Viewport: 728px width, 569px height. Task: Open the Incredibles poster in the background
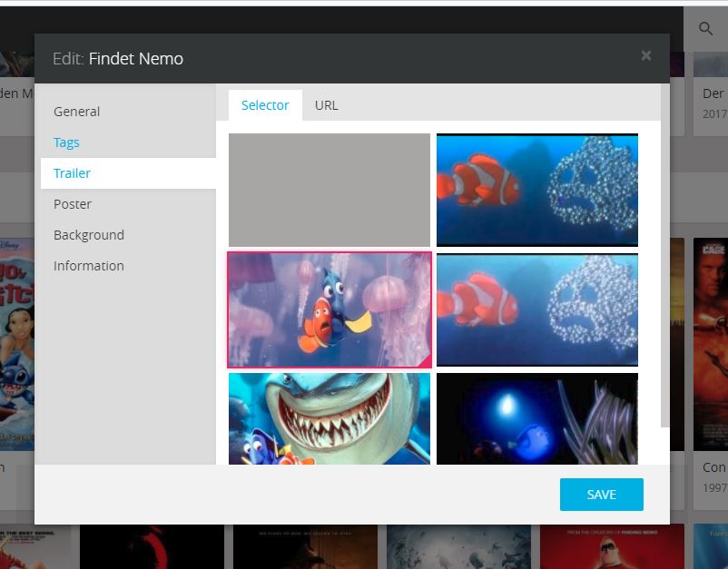[x=612, y=546]
